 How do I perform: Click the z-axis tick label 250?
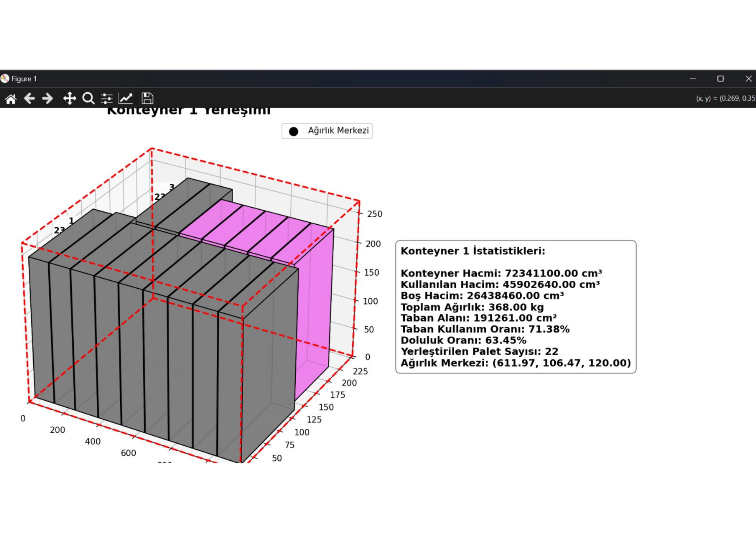coord(375,214)
